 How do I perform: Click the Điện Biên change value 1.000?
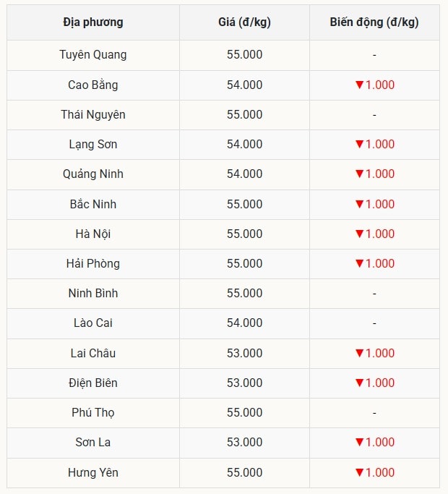pos(380,383)
